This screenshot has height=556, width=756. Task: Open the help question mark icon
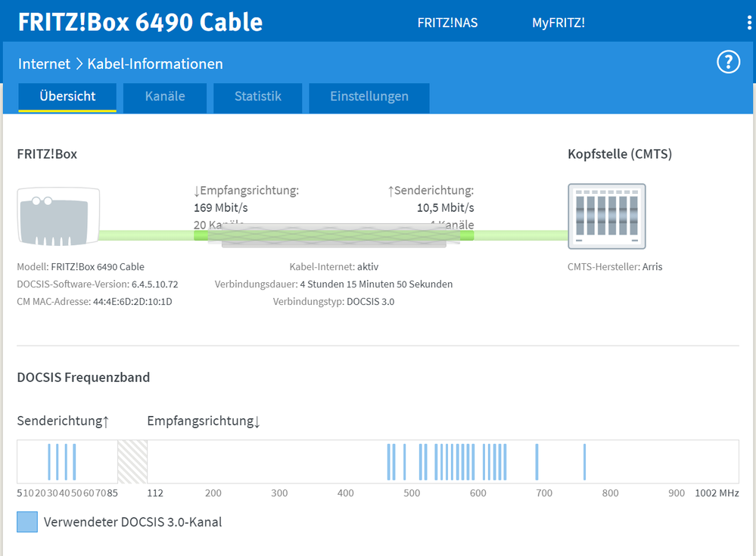728,62
